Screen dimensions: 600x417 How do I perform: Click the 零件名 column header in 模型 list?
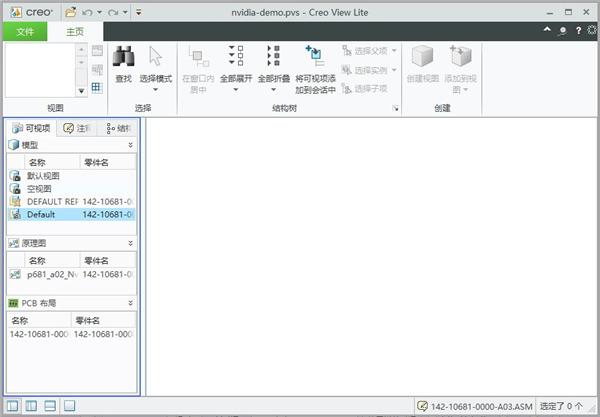click(96, 161)
